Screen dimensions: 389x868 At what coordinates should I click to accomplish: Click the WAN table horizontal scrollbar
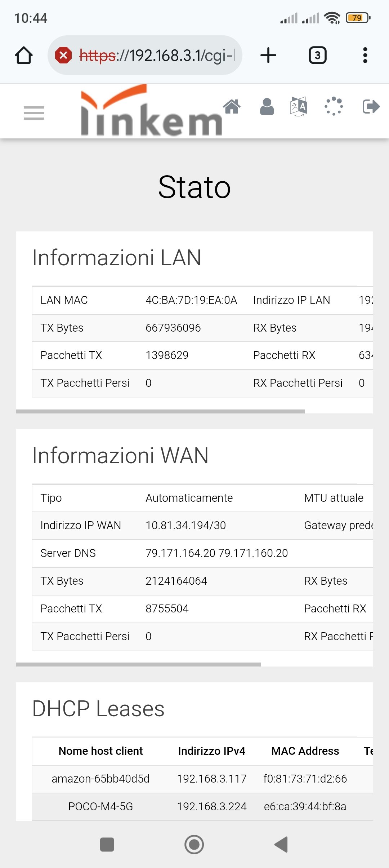(138, 664)
